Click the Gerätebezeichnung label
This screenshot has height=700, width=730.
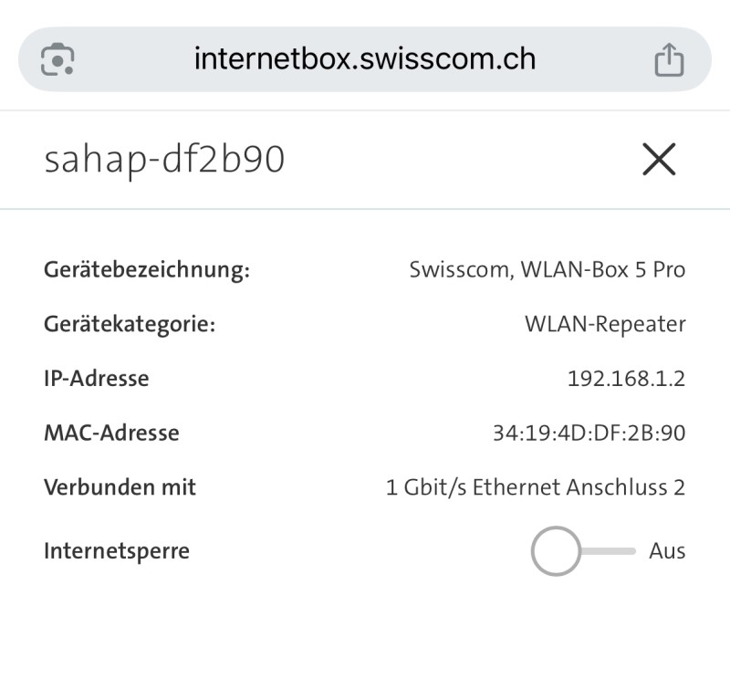147,270
